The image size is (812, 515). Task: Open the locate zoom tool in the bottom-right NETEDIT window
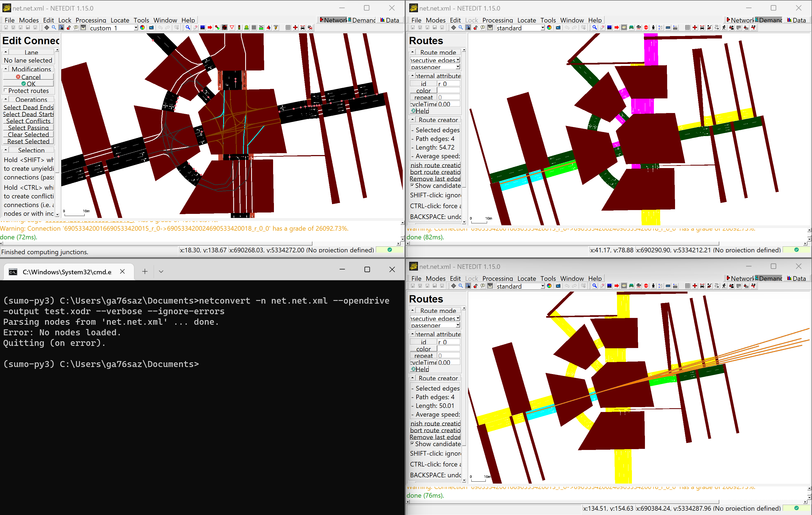[x=461, y=286]
